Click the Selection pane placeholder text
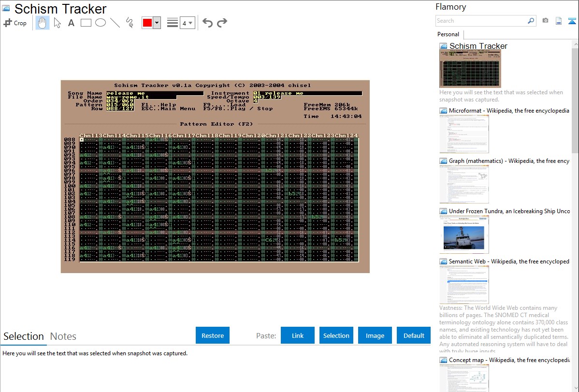Viewport: 579px width, 392px height. coord(95,354)
